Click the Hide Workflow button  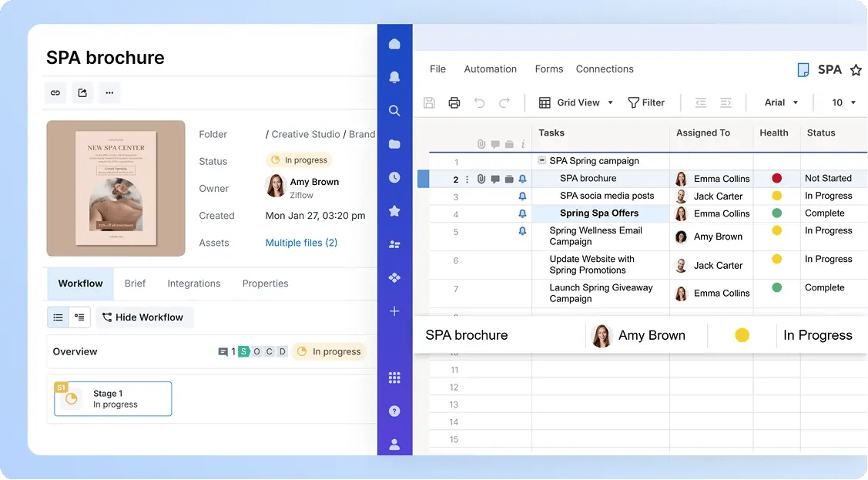(x=143, y=317)
